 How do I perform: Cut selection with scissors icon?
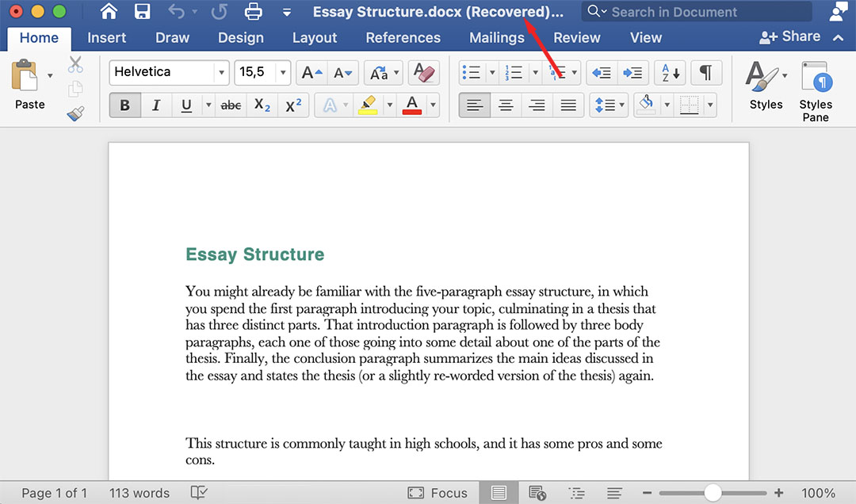(x=75, y=65)
